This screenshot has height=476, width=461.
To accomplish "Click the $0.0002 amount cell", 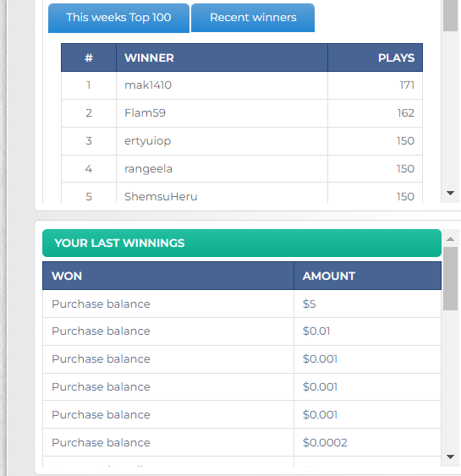I will (x=367, y=443).
